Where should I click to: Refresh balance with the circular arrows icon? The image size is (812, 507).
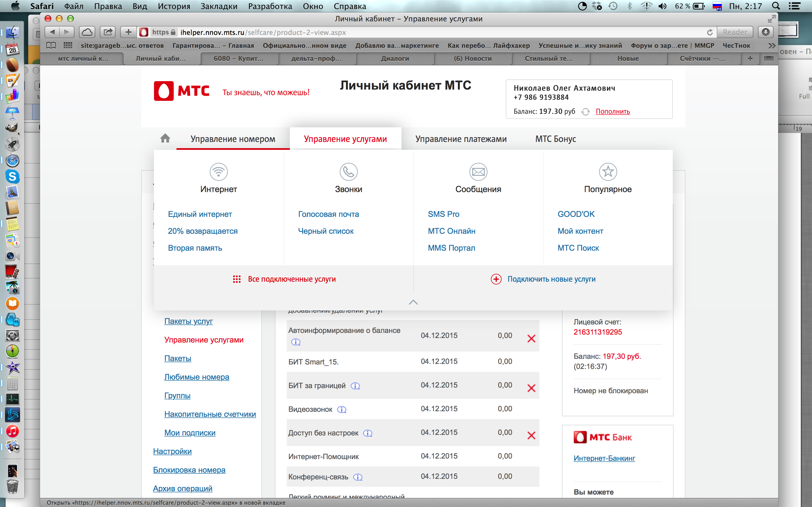pos(586,112)
